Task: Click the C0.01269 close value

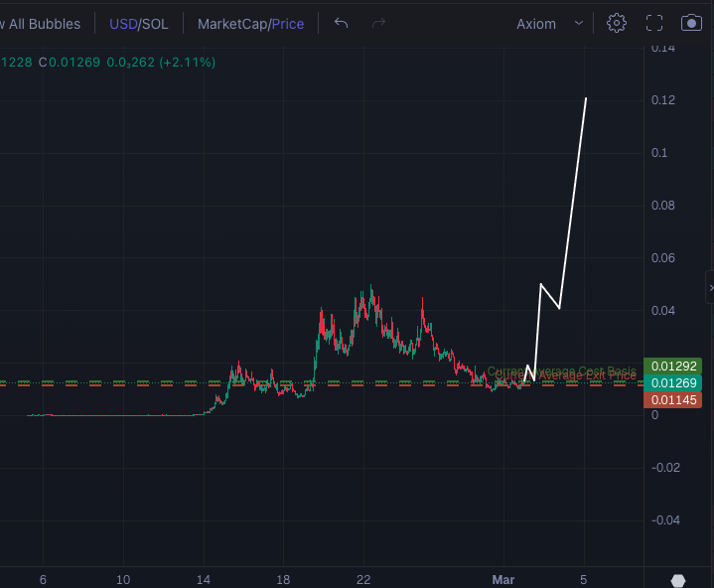Action: pyautogui.click(x=70, y=63)
